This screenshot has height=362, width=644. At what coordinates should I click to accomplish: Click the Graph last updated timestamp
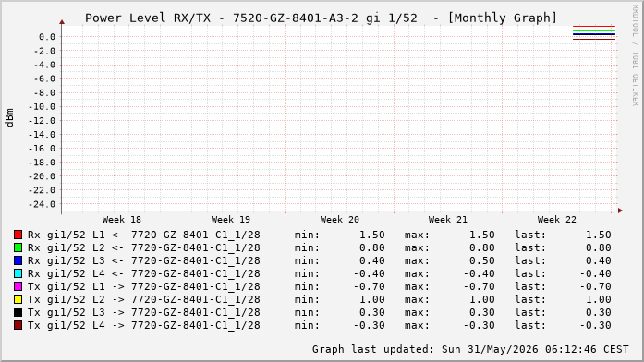pyautogui.click(x=470, y=349)
